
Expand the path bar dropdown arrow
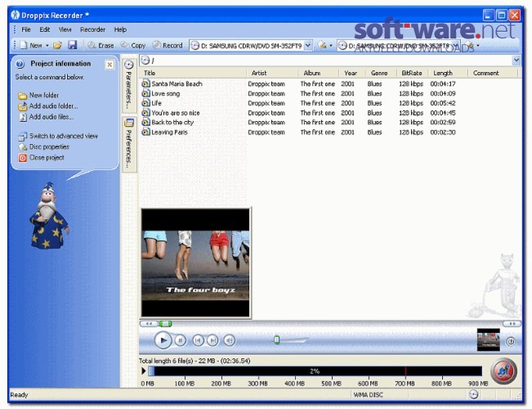[x=516, y=61]
